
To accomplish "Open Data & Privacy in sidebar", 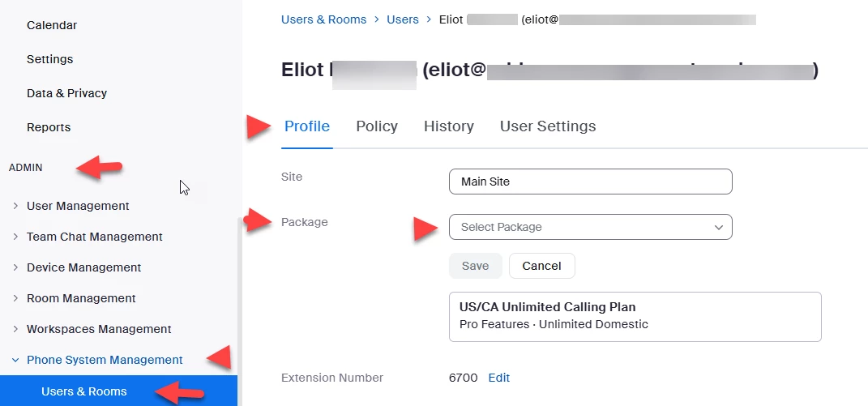I will point(66,93).
